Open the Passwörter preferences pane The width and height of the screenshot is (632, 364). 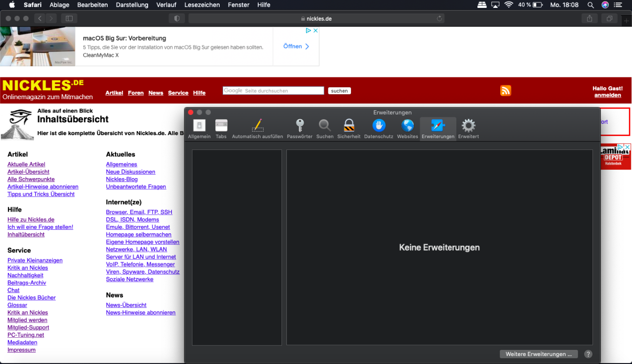[300, 129]
